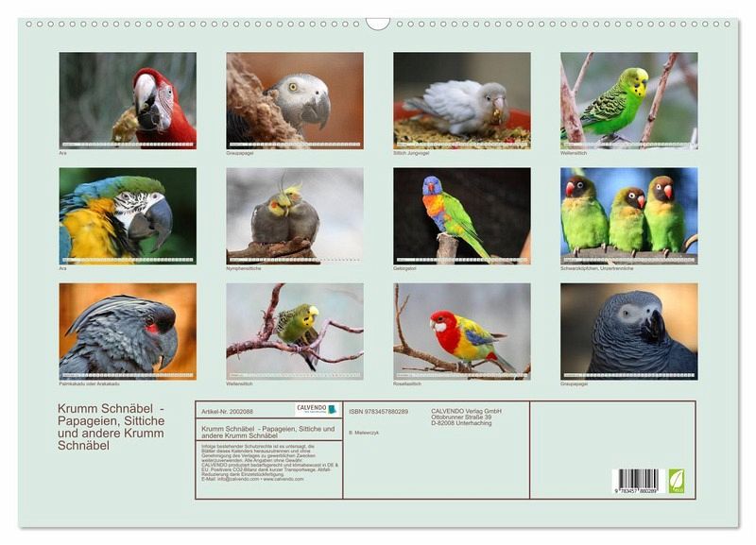Open the Wellensittich on twig photo
This screenshot has height=545, width=756.
(295, 332)
